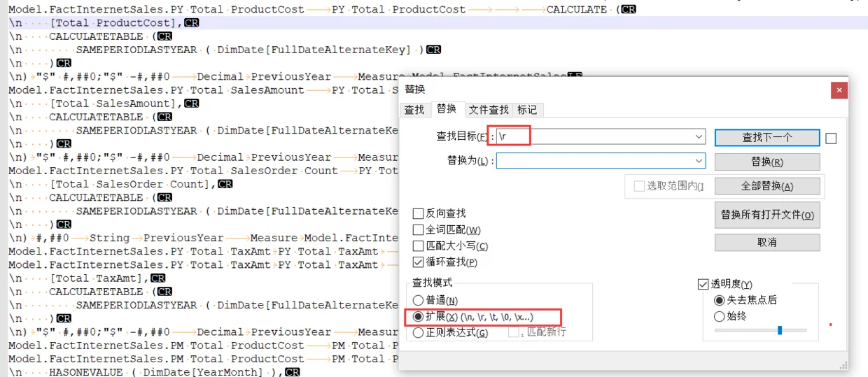Click the 取消 button
868x377 pixels.
pyautogui.click(x=767, y=242)
